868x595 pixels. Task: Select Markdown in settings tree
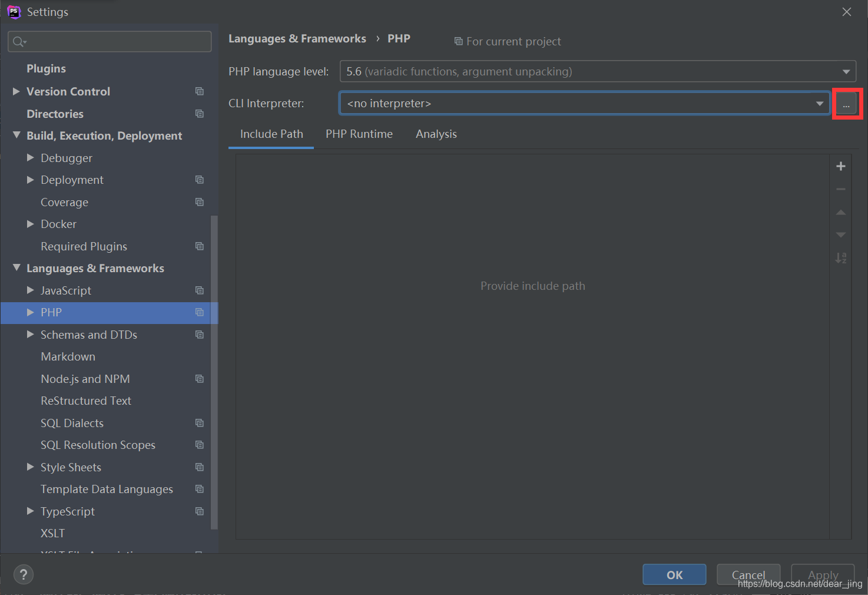point(68,356)
